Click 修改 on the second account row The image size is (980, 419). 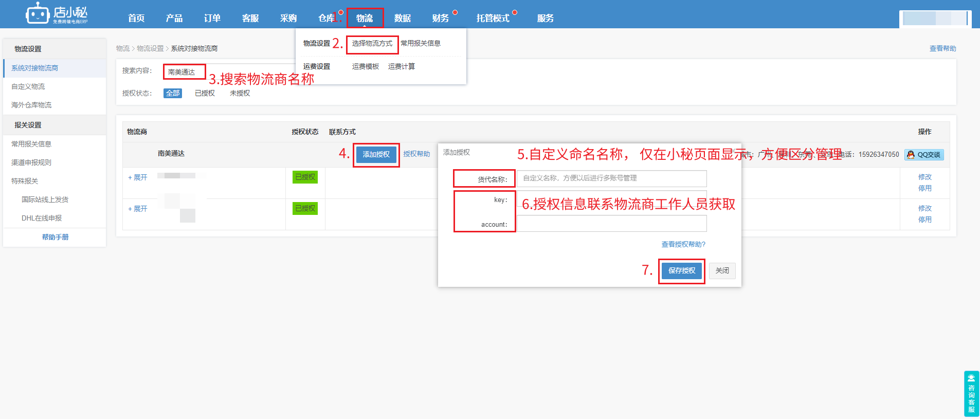925,208
